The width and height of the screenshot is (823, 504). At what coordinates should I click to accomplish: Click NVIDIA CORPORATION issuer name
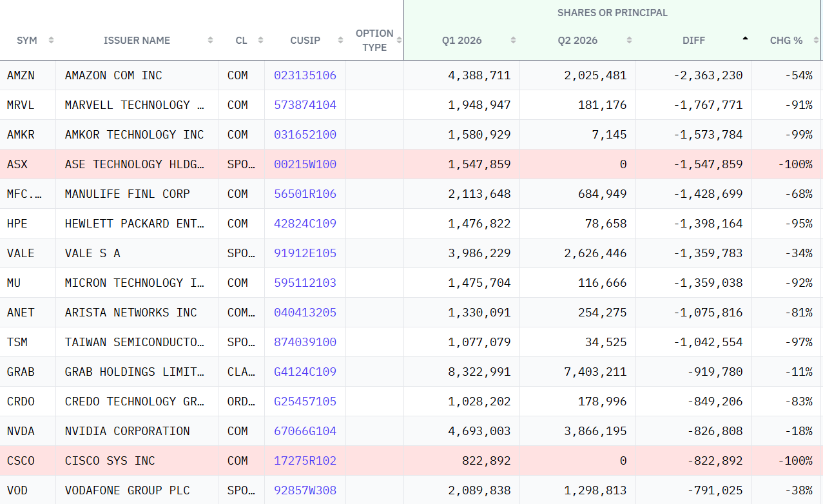coord(128,431)
